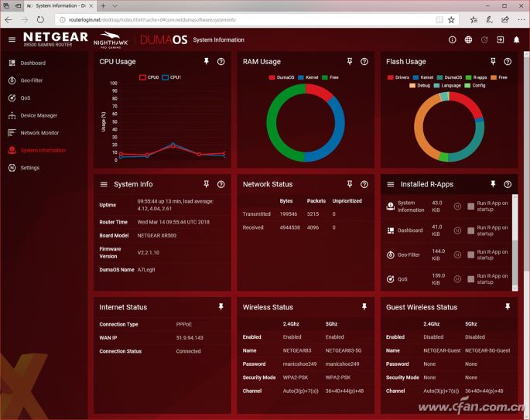
Task: Pause the QoS R-App
Action: pos(457,278)
